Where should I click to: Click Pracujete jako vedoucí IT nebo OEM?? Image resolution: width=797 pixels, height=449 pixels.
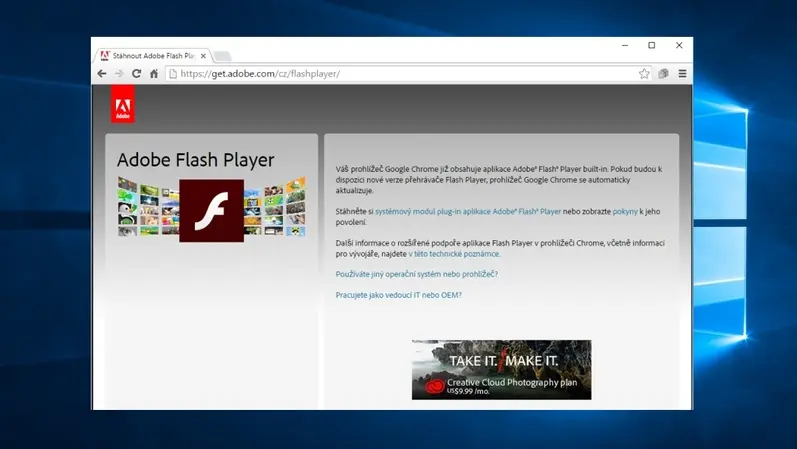[x=398, y=295]
